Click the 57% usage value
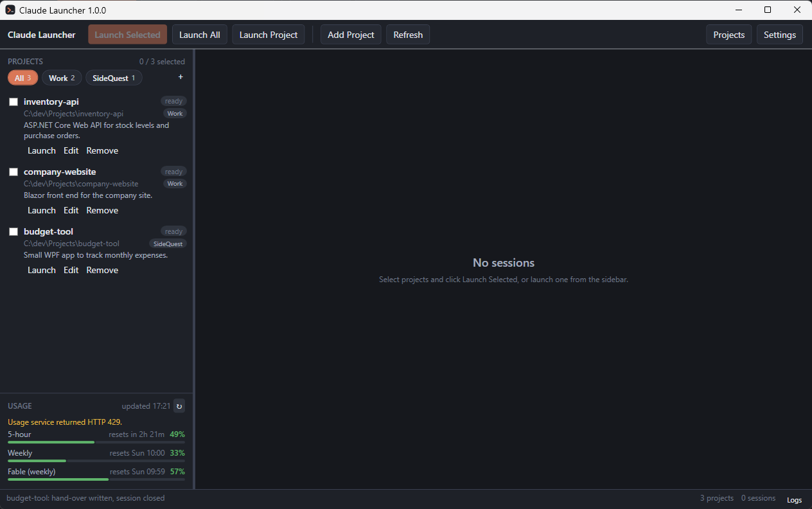Screen dimensions: 812x509 pyautogui.click(x=177, y=472)
